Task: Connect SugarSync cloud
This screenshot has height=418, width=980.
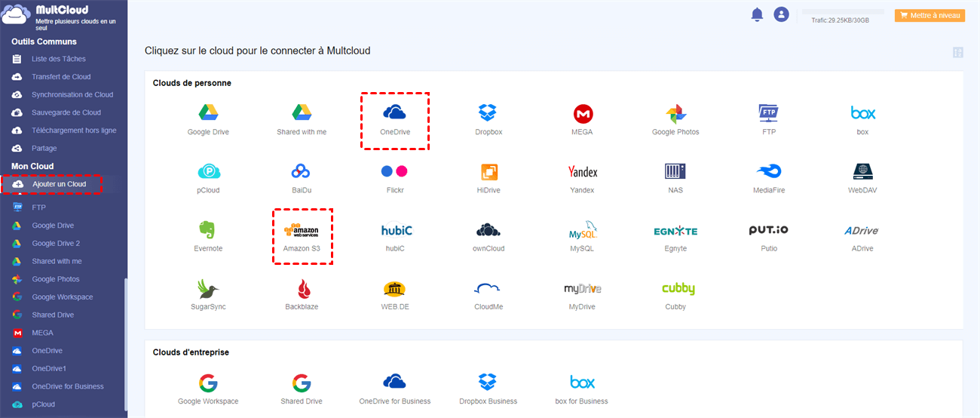Action: tap(208, 294)
